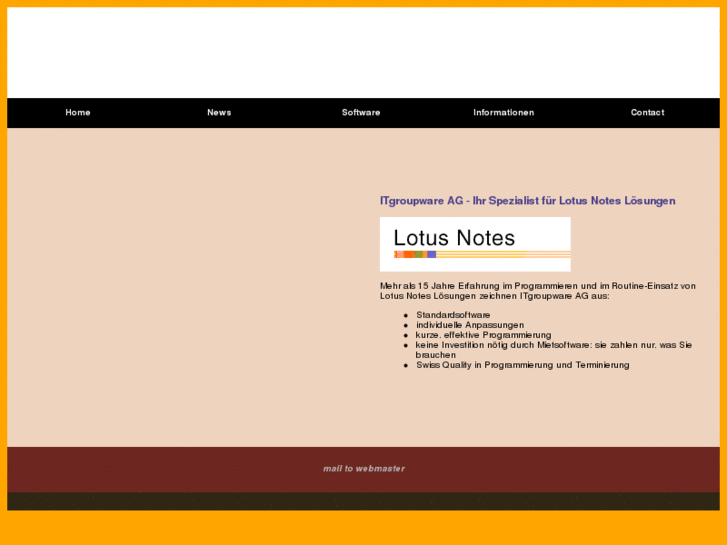Image resolution: width=727 pixels, height=545 pixels.
Task: Click the mail to webmaster link
Action: point(364,468)
